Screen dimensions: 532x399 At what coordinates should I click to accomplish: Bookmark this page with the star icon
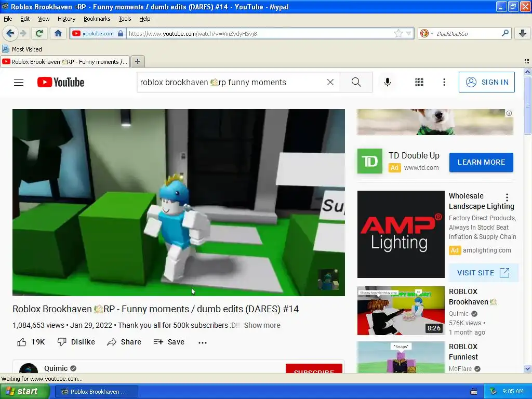coord(398,33)
